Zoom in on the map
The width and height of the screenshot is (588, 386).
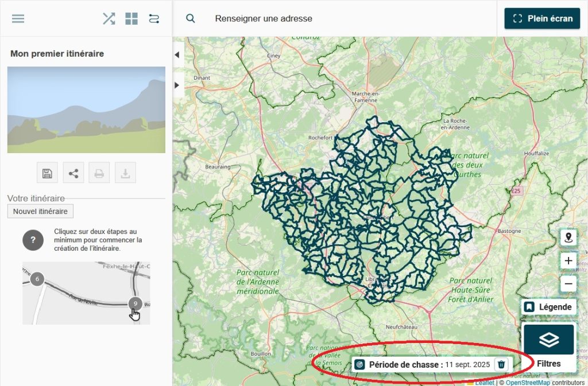click(568, 261)
